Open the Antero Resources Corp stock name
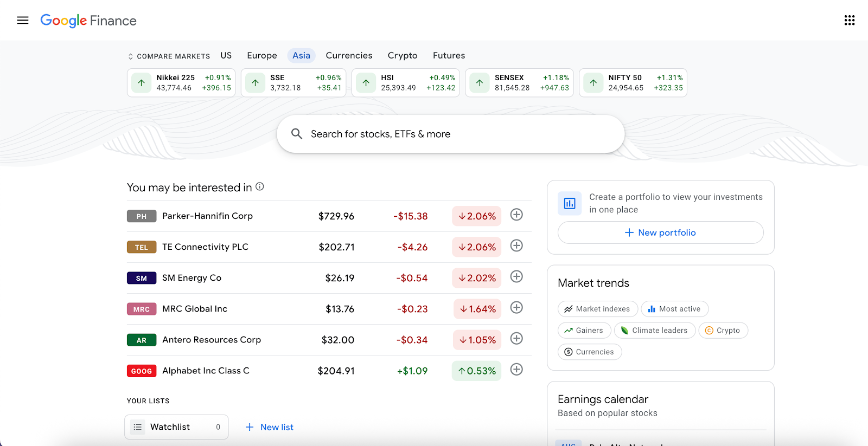868x446 pixels. click(x=212, y=339)
